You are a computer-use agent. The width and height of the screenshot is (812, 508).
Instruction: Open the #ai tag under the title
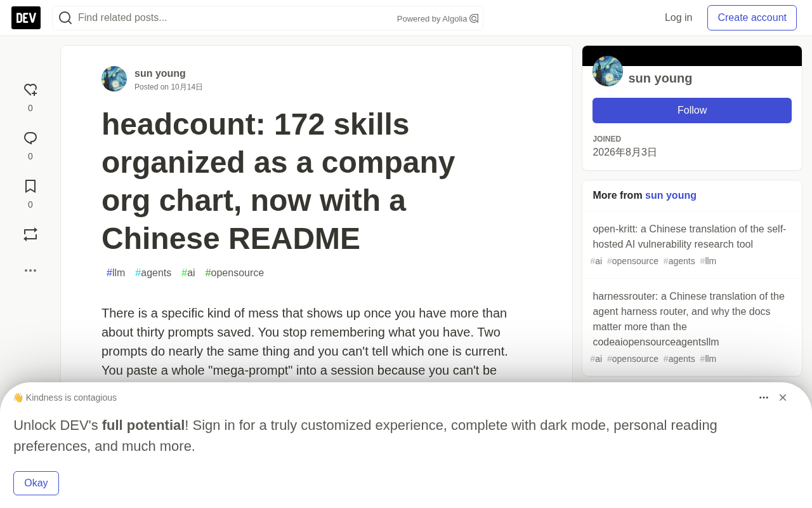[188, 273]
